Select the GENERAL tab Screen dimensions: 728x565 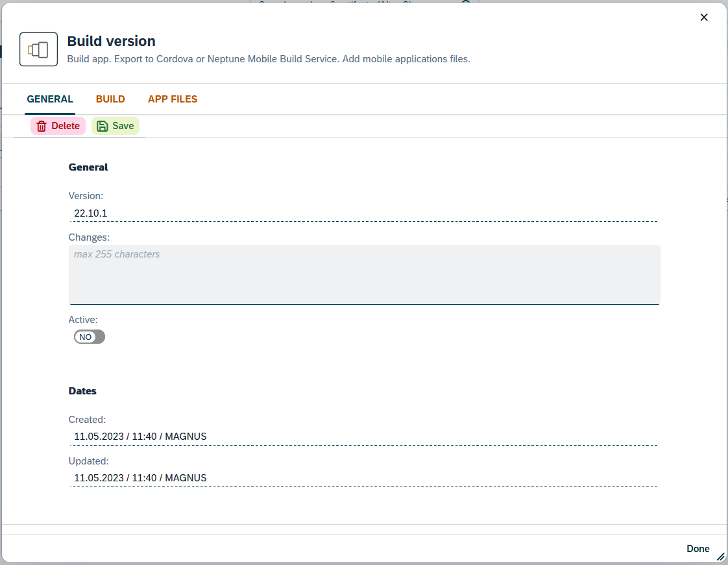tap(50, 99)
